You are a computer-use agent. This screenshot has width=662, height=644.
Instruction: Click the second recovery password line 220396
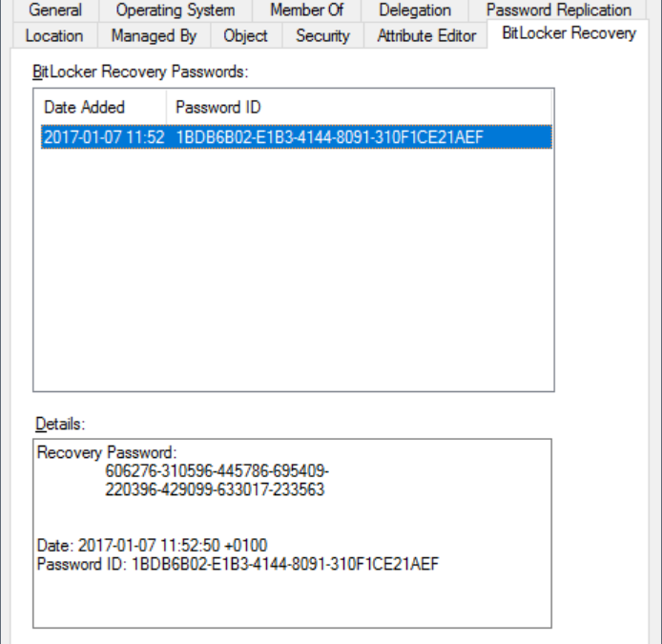click(x=215, y=489)
